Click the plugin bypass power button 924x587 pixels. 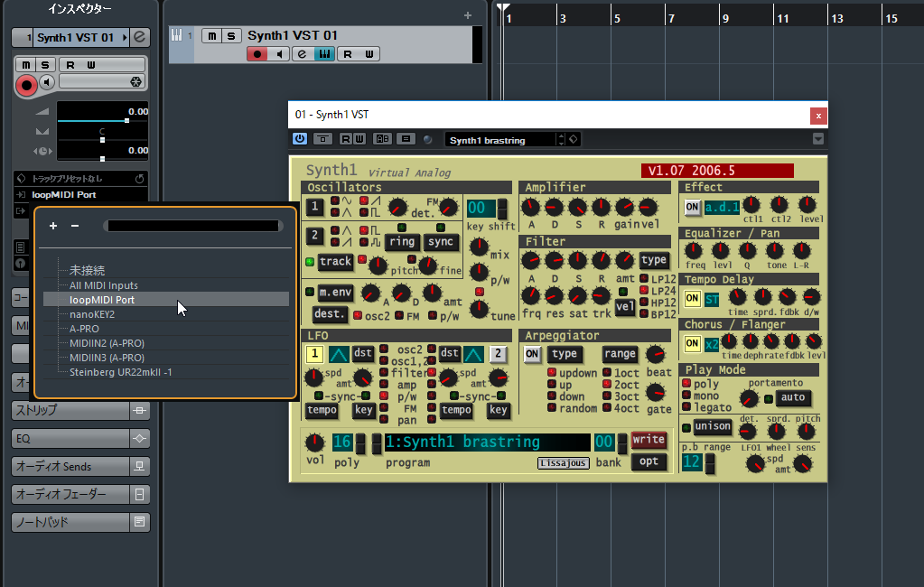pos(300,139)
